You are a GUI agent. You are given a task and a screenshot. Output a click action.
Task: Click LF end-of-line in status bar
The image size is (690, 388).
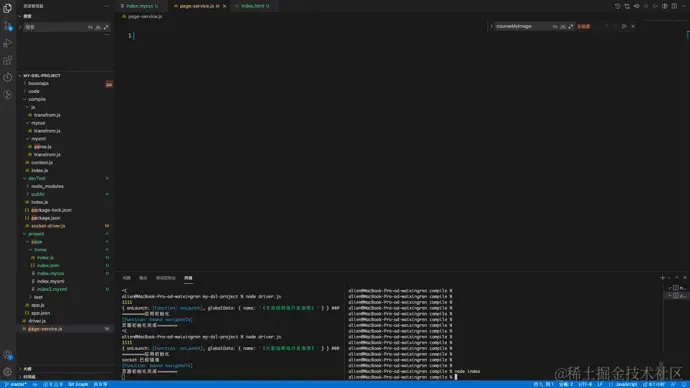click(x=600, y=384)
